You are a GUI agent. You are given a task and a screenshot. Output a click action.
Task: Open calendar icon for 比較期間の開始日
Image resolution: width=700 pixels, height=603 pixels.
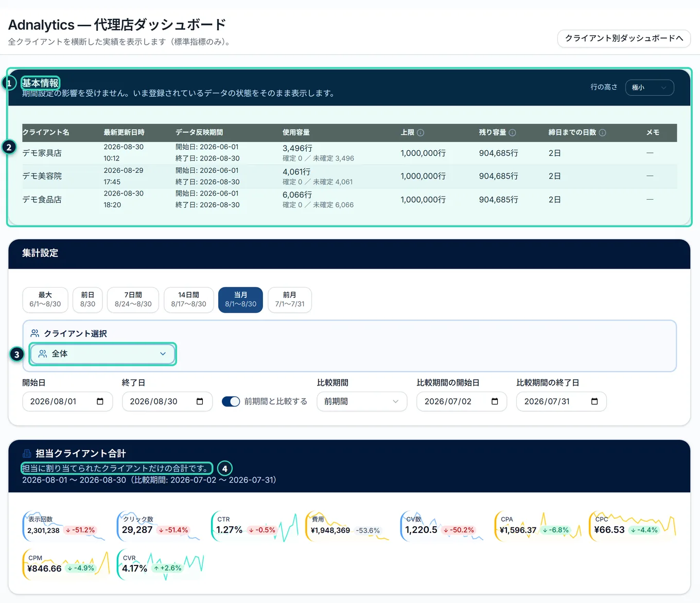[495, 401]
